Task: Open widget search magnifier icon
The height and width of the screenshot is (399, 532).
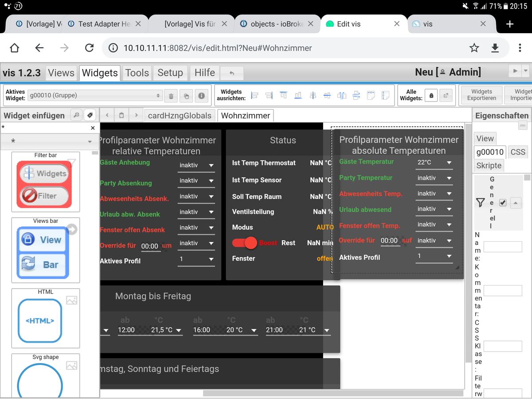Action: point(76,115)
